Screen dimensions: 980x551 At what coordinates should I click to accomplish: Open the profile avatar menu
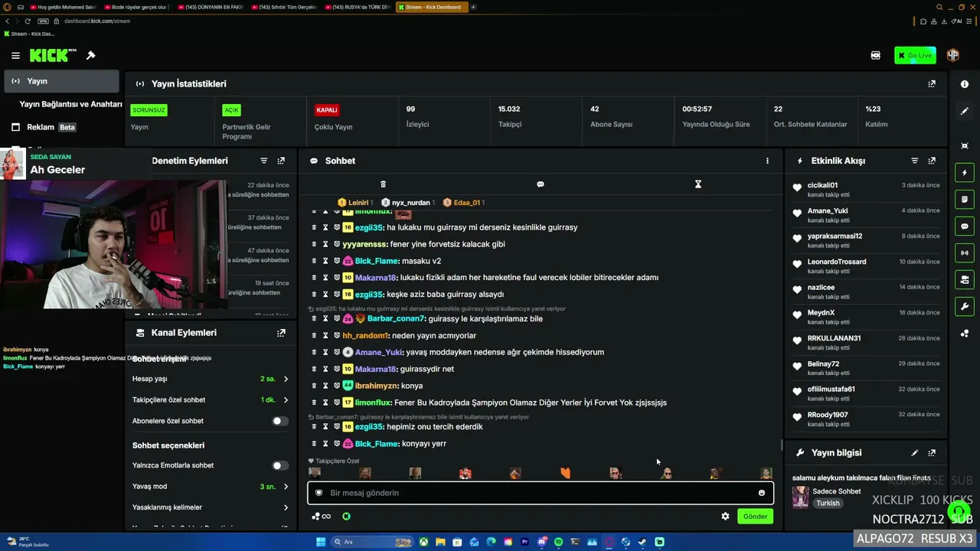(x=953, y=55)
